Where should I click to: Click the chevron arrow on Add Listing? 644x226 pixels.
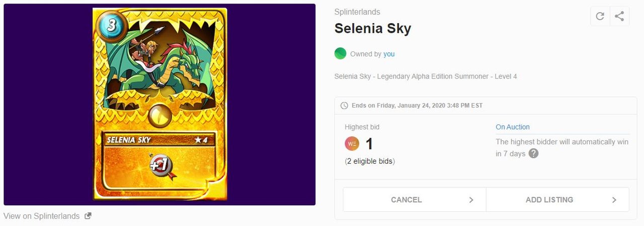[614, 200]
